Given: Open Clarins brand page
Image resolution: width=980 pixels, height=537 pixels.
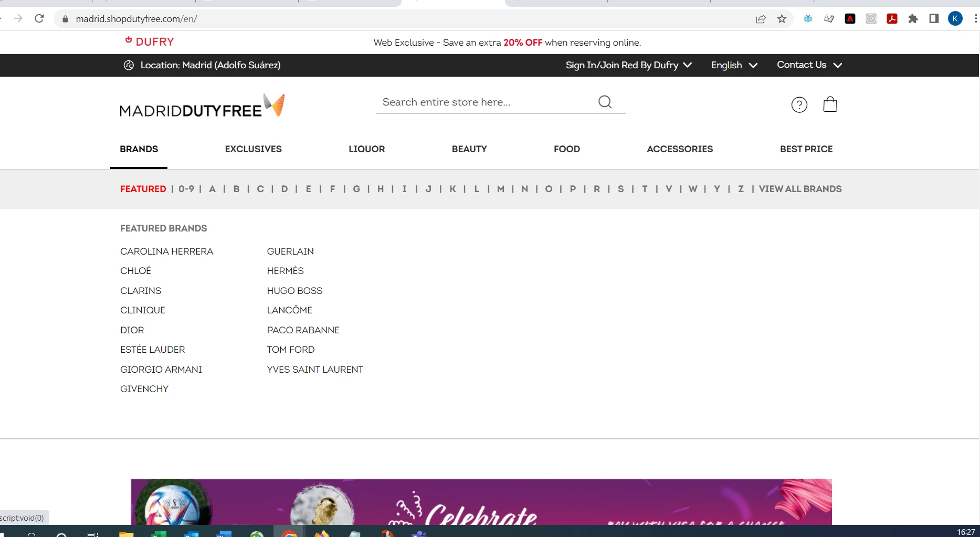Looking at the screenshot, I should click(141, 291).
